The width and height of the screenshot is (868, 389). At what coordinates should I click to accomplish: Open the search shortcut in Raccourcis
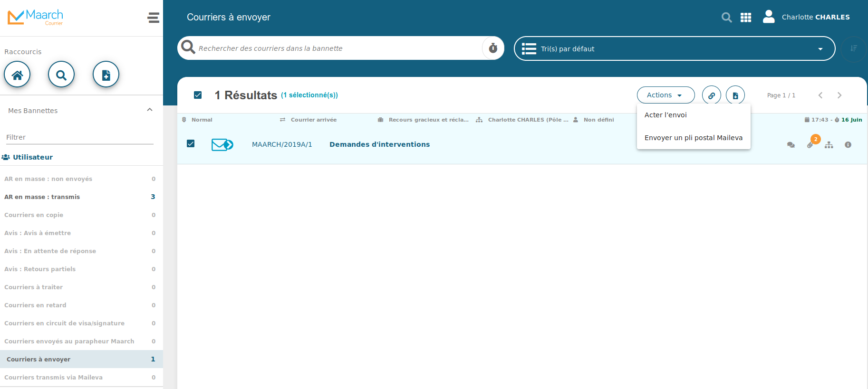[x=61, y=75]
